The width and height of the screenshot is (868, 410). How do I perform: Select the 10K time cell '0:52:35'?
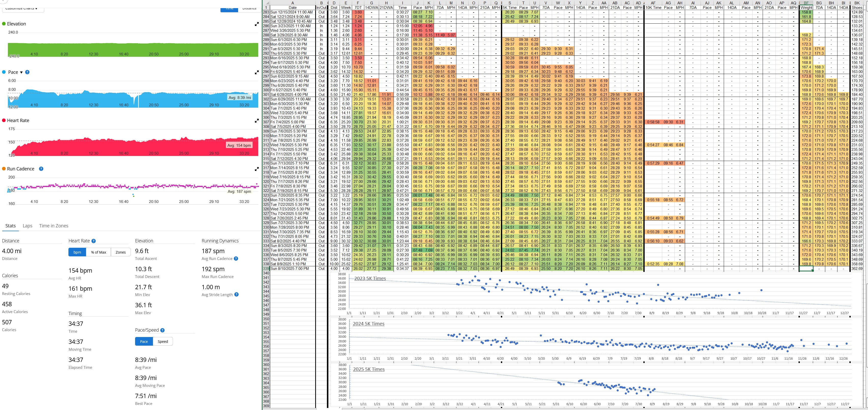(653, 264)
